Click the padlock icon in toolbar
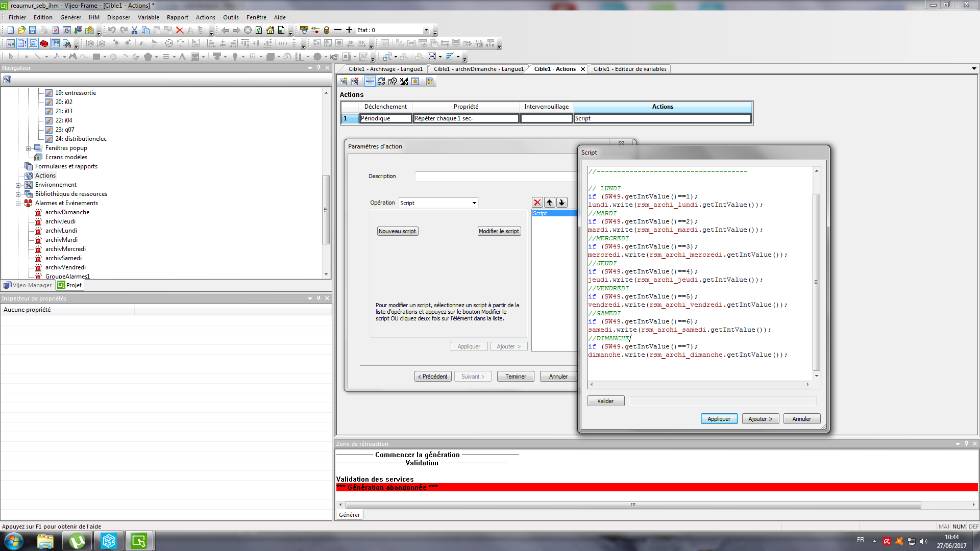This screenshot has height=551, width=980. [327, 30]
